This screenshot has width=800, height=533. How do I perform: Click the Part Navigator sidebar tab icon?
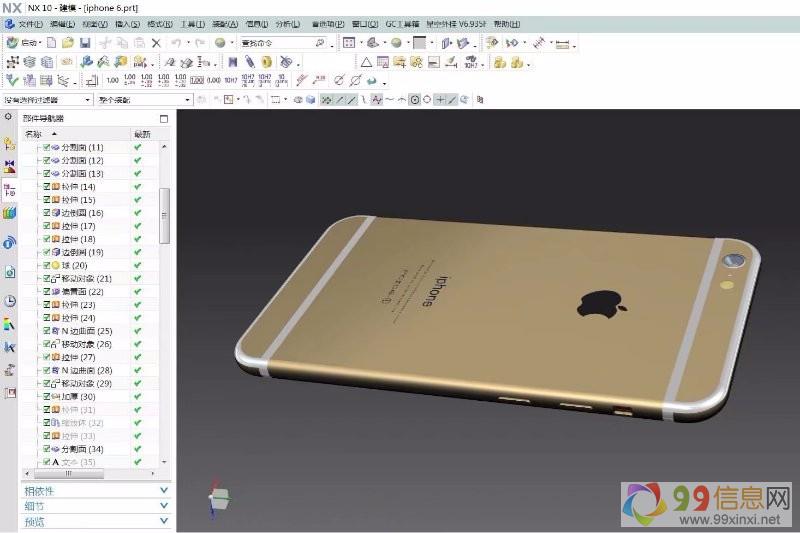click(10, 189)
